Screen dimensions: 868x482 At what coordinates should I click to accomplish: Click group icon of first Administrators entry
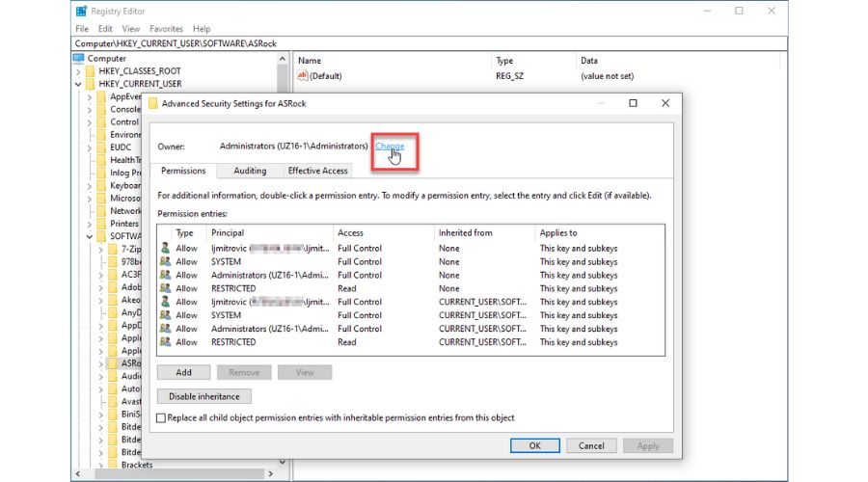tap(165, 275)
